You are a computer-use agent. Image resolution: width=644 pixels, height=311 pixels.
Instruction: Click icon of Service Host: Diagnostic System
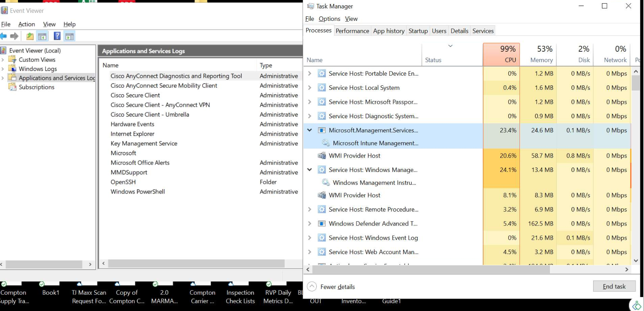pyautogui.click(x=322, y=116)
